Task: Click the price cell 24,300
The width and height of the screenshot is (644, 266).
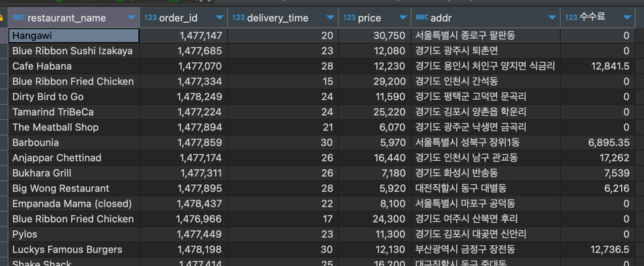Action: coord(375,219)
